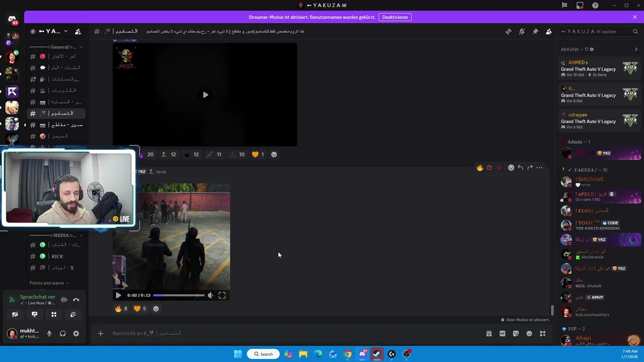Open TOXIC member profile
Image resolution: width=644 pixels, height=362 pixels.
601,225
